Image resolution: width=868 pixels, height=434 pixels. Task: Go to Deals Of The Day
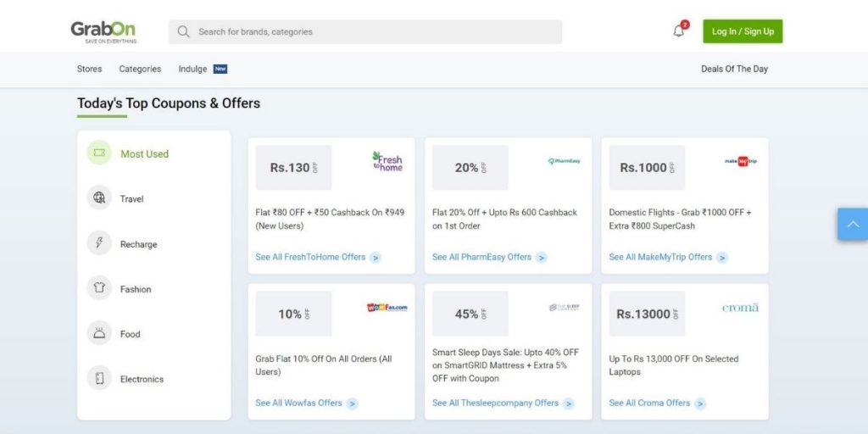point(734,70)
